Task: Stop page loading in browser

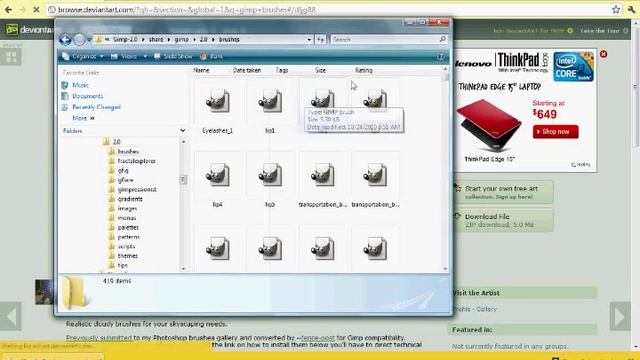Action: 36,9
